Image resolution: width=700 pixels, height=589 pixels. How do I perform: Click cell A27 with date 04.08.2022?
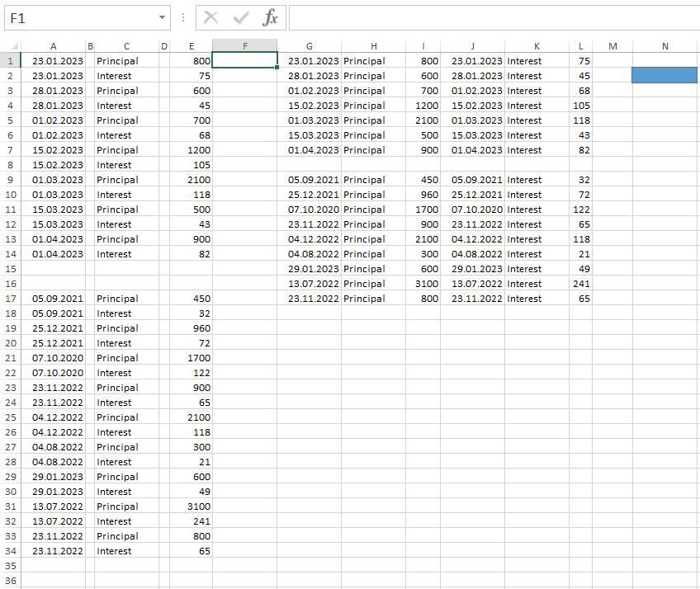tap(53, 446)
